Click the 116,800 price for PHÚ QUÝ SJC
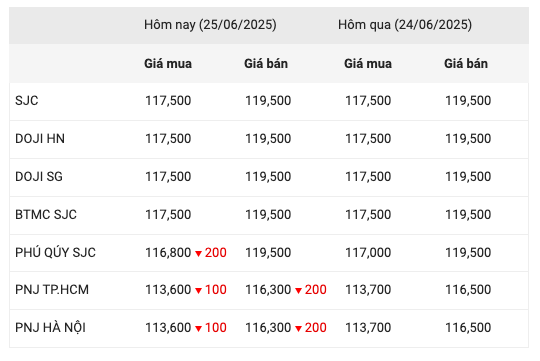 pyautogui.click(x=168, y=252)
